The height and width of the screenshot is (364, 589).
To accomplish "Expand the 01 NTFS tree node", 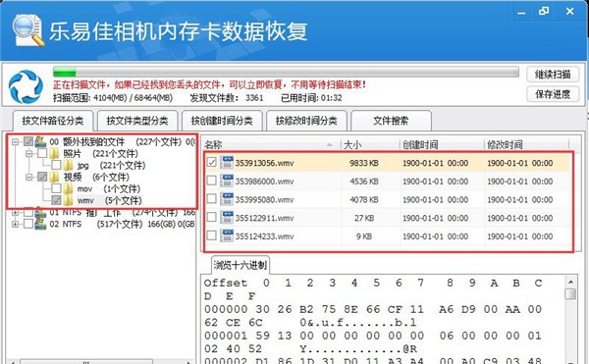I will [x=15, y=213].
